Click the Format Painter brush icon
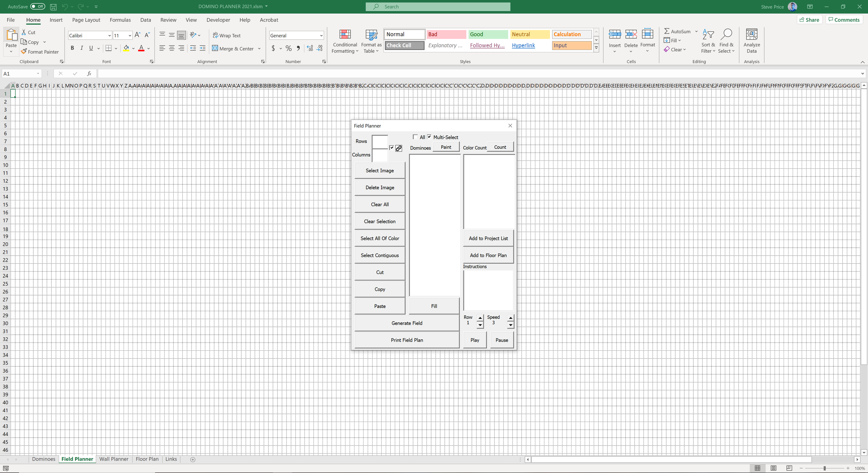The image size is (868, 473). point(24,51)
